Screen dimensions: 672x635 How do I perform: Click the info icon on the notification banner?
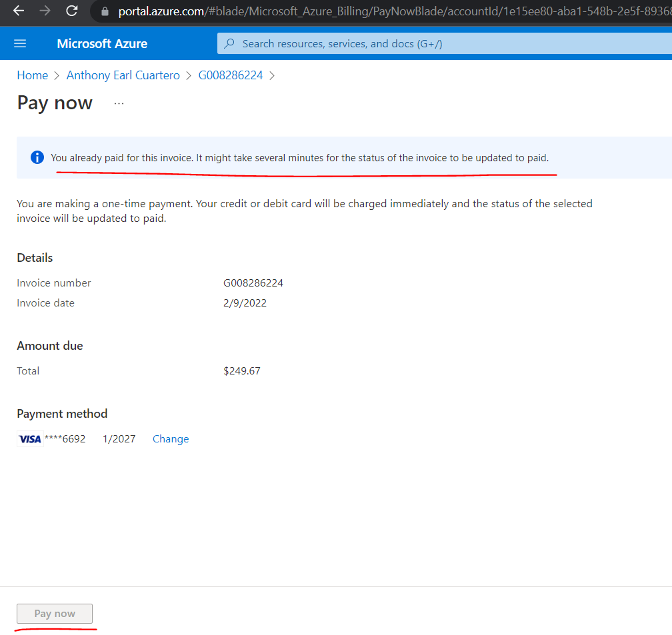[37, 157]
